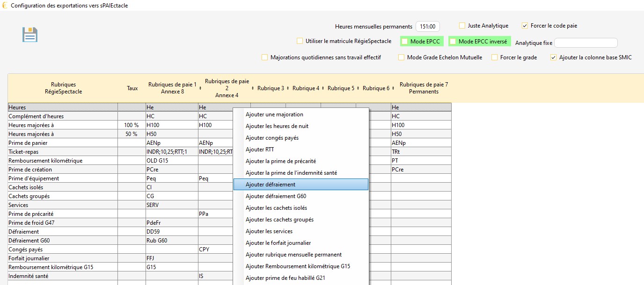Choose Ajouter prime de feu habillé G21
This screenshot has height=285, width=644.
pos(285,278)
